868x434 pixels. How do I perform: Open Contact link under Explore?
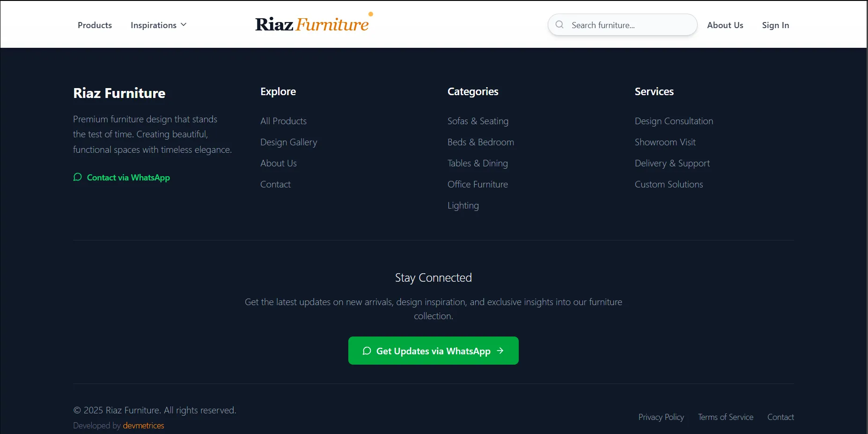275,184
